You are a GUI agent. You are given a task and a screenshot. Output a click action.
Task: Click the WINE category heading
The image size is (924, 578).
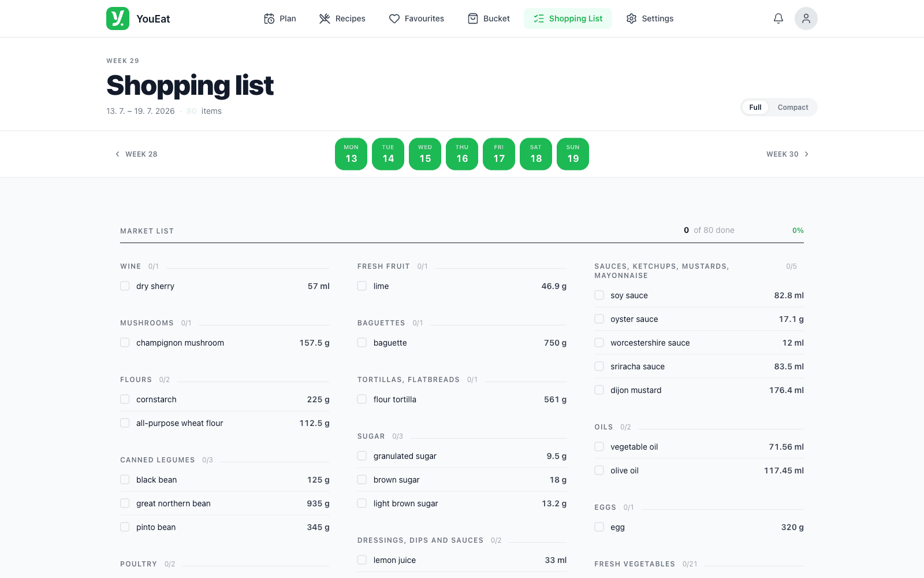point(131,266)
